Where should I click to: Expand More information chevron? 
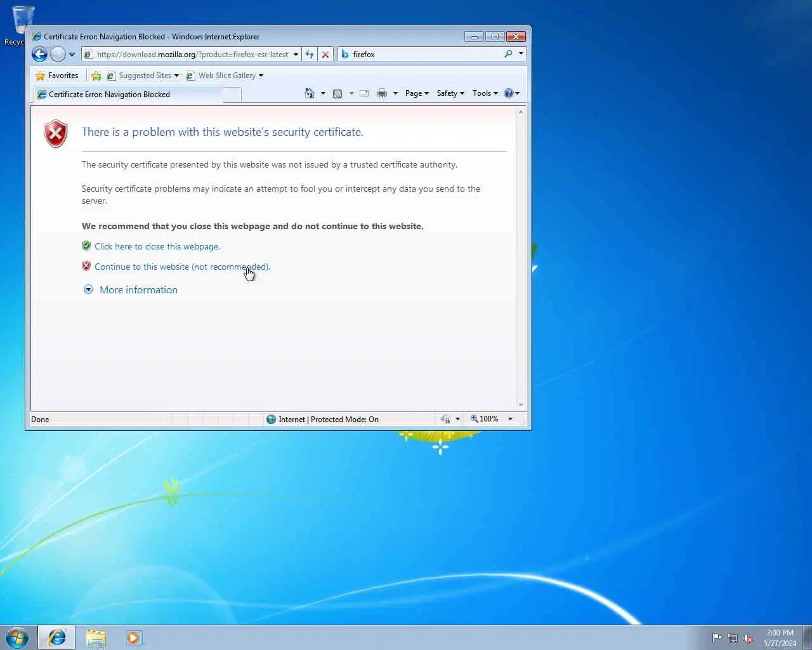click(x=88, y=289)
